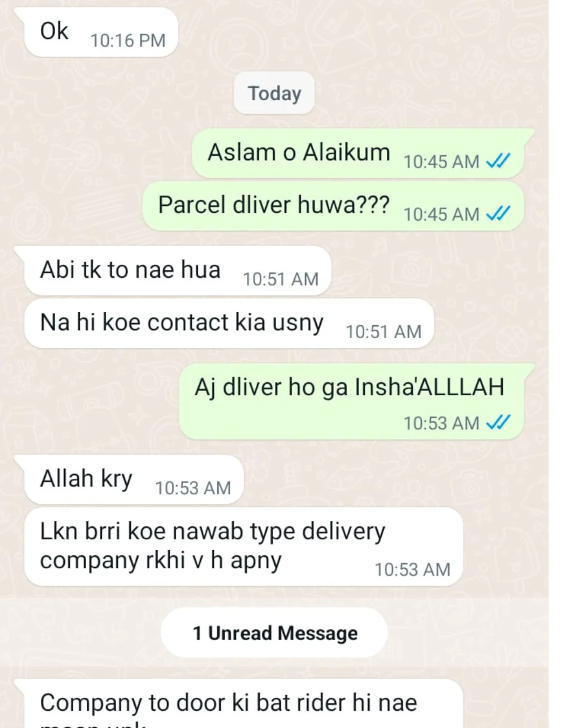Tap the nawab type delivery company message
The width and height of the screenshot is (582, 728).
coord(244,547)
